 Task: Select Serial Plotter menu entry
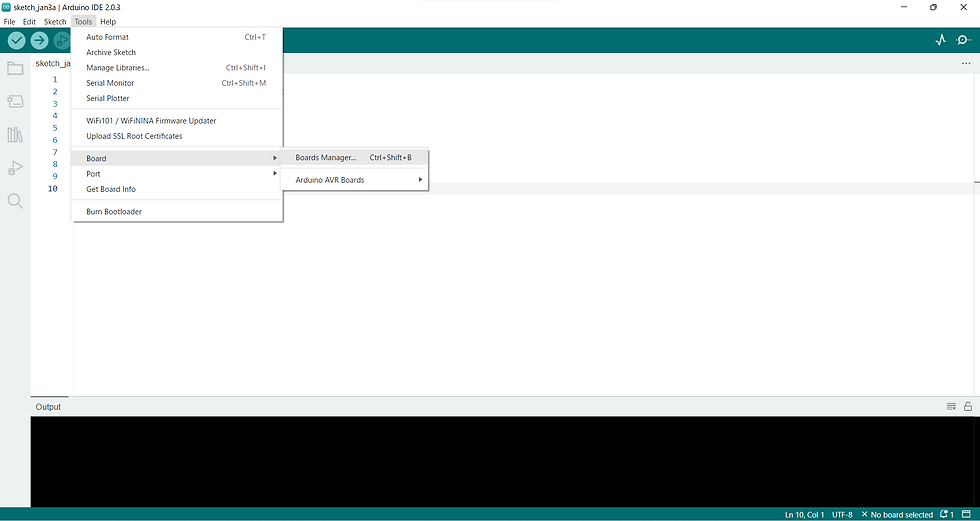[178, 98]
